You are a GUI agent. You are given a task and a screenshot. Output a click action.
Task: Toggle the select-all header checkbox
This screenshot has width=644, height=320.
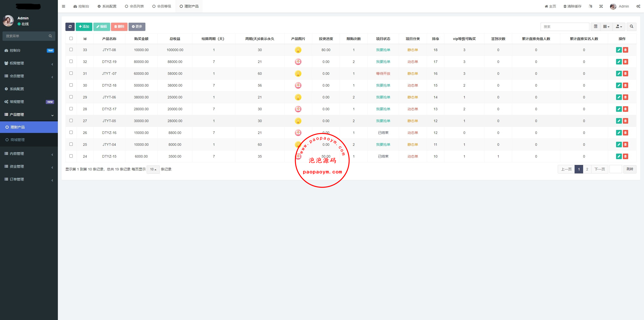tap(71, 39)
